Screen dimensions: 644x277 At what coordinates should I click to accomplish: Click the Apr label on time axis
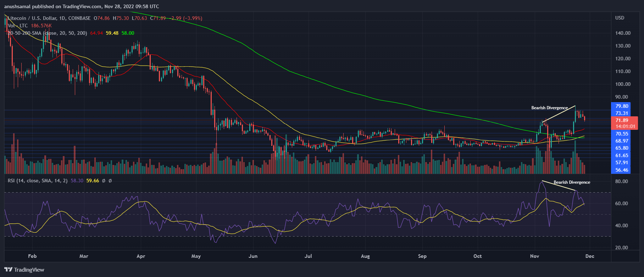(x=141, y=256)
